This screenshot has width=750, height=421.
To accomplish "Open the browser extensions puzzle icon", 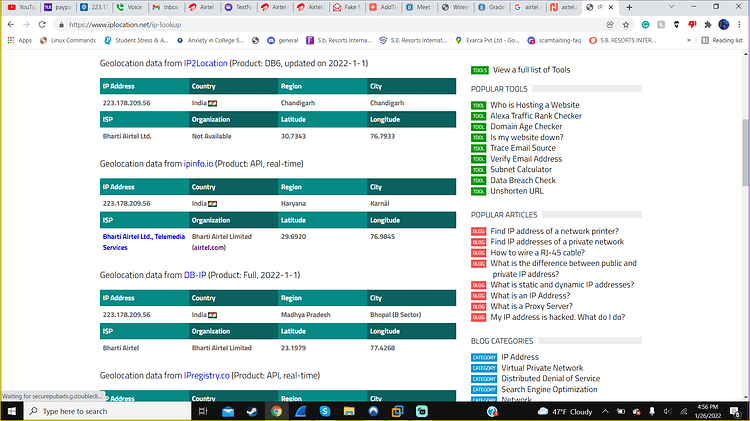I will coord(708,24).
